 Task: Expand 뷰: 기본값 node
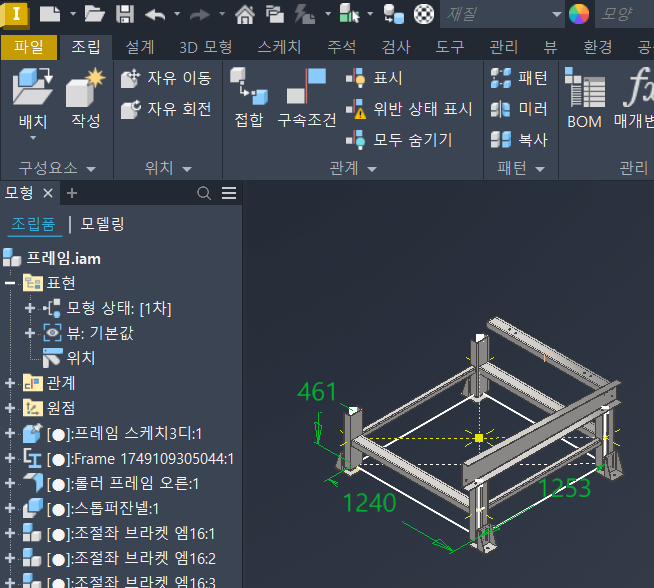coord(29,333)
